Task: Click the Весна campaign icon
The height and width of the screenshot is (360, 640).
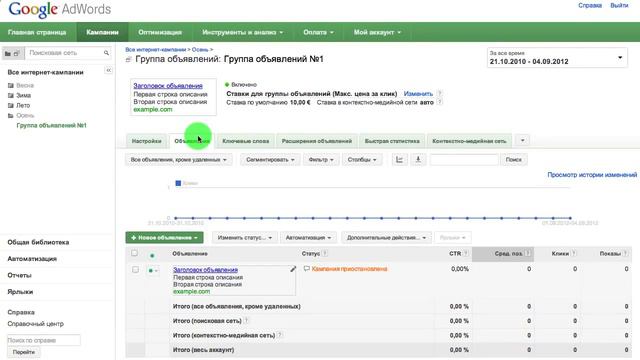Action: click(x=11, y=85)
